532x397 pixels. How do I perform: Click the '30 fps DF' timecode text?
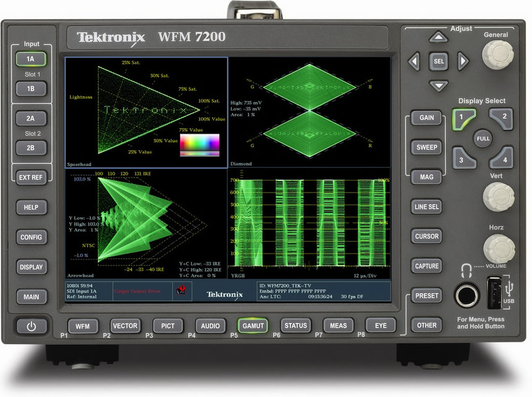point(352,297)
